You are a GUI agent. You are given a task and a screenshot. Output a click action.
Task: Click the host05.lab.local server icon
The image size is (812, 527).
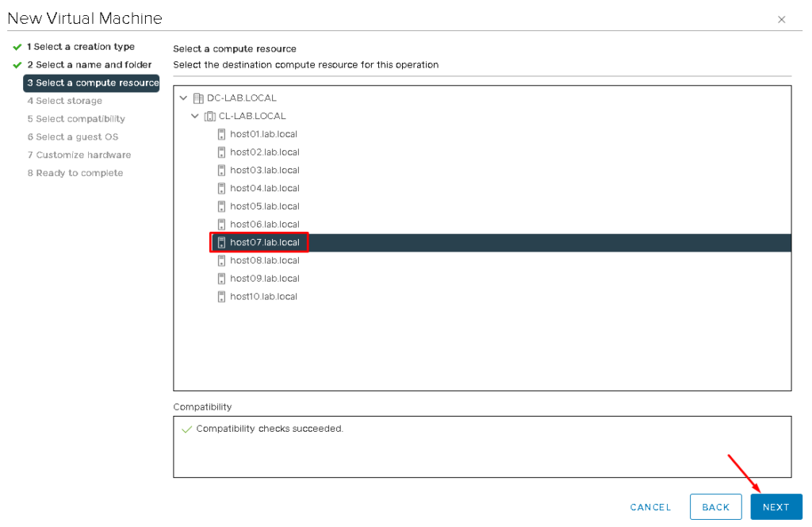pyautogui.click(x=222, y=206)
